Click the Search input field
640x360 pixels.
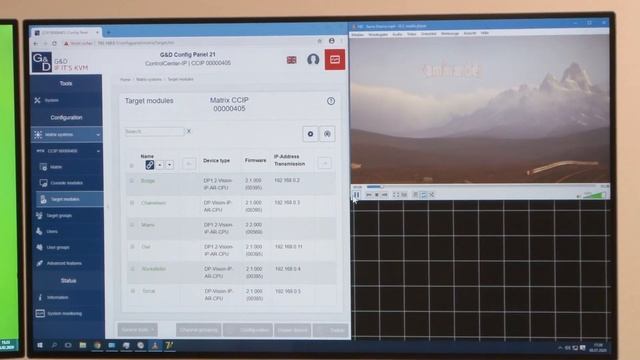tap(154, 131)
